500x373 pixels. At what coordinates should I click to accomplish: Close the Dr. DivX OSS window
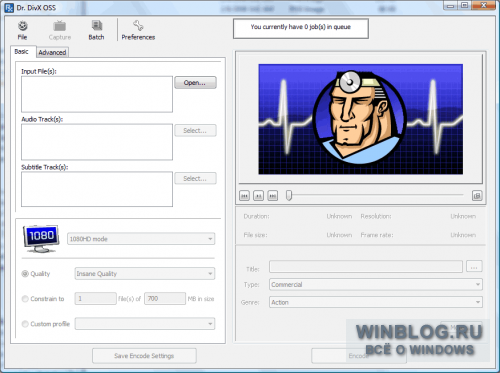[x=483, y=5]
